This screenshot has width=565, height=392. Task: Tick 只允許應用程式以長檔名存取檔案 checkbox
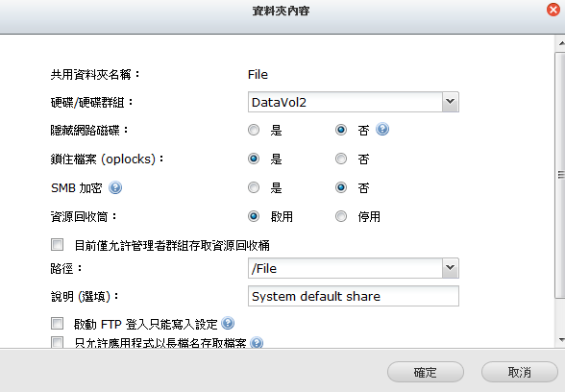[x=57, y=342]
